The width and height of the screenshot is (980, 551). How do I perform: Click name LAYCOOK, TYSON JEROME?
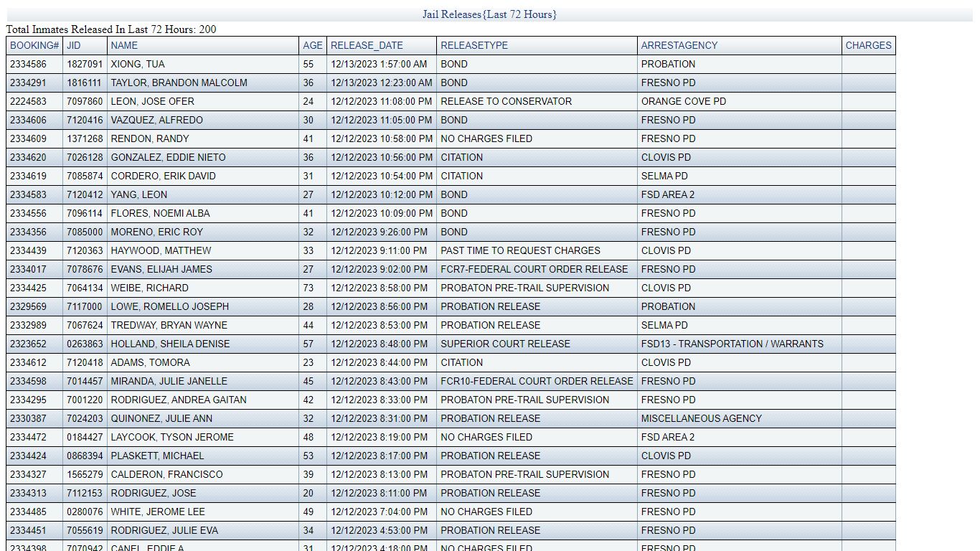[171, 437]
